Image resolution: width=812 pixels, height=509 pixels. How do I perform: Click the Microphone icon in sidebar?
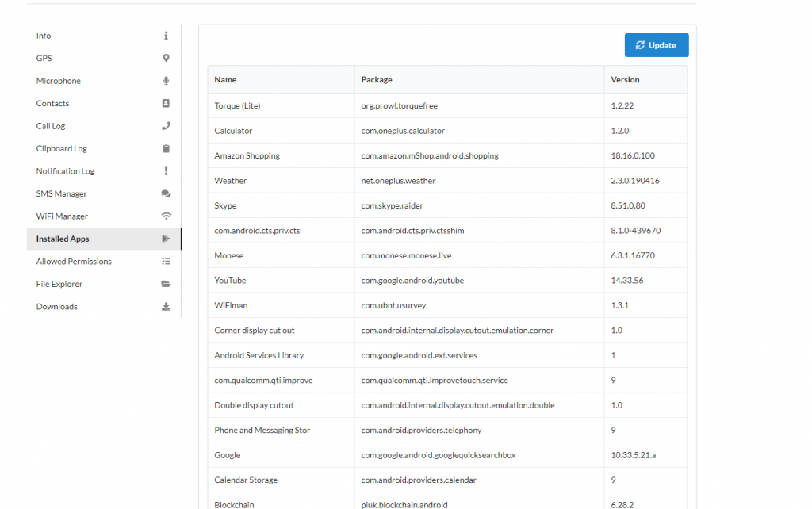pos(166,81)
